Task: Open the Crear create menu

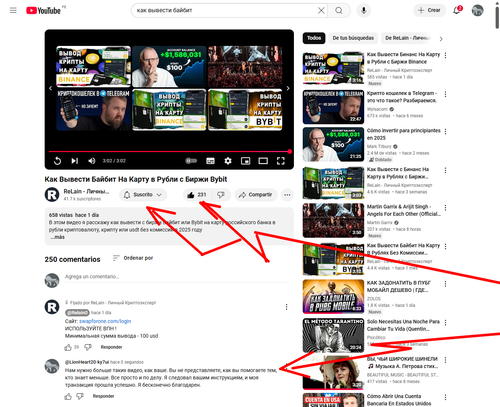Action: click(429, 10)
